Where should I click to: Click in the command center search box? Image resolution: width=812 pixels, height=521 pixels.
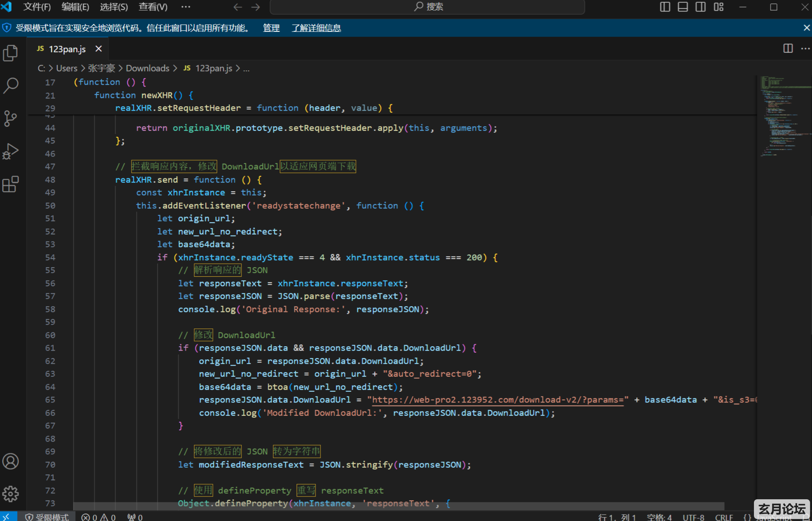tap(427, 7)
